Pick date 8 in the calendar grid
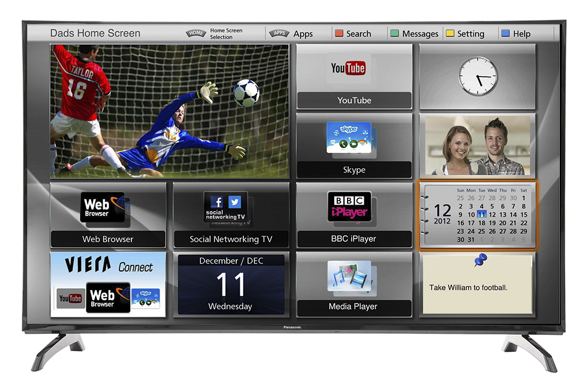 click(523, 206)
